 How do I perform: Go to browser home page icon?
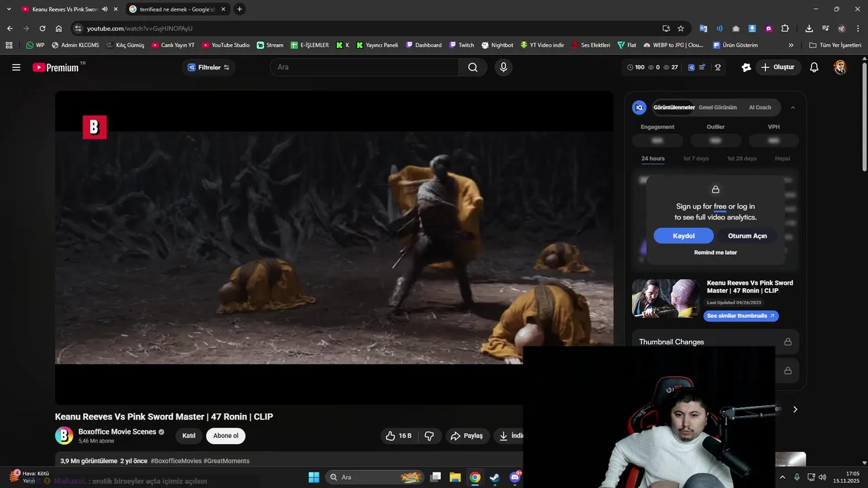pos(59,28)
